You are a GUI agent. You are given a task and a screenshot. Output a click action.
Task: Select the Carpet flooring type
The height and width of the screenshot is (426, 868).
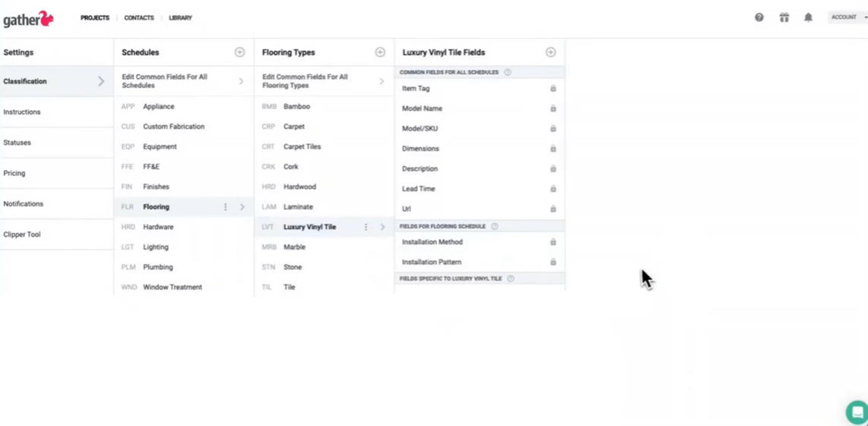pos(325,126)
